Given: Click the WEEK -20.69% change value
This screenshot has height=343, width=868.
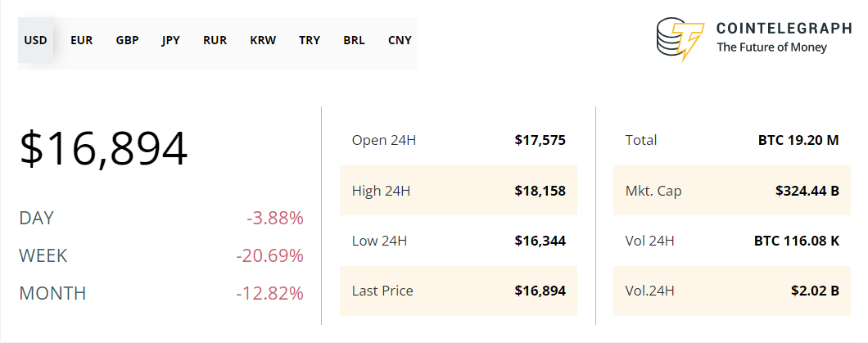Looking at the screenshot, I should (x=269, y=255).
